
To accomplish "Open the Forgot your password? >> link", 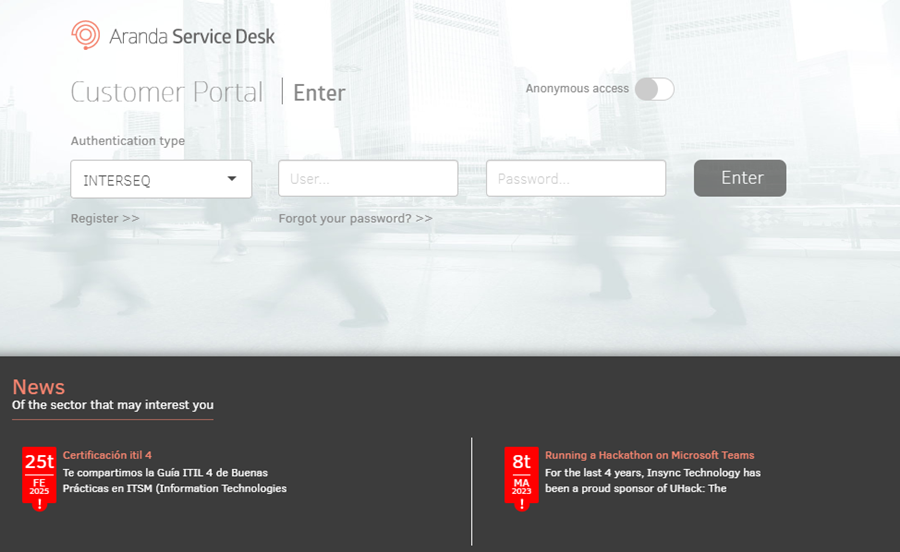I will 355,219.
